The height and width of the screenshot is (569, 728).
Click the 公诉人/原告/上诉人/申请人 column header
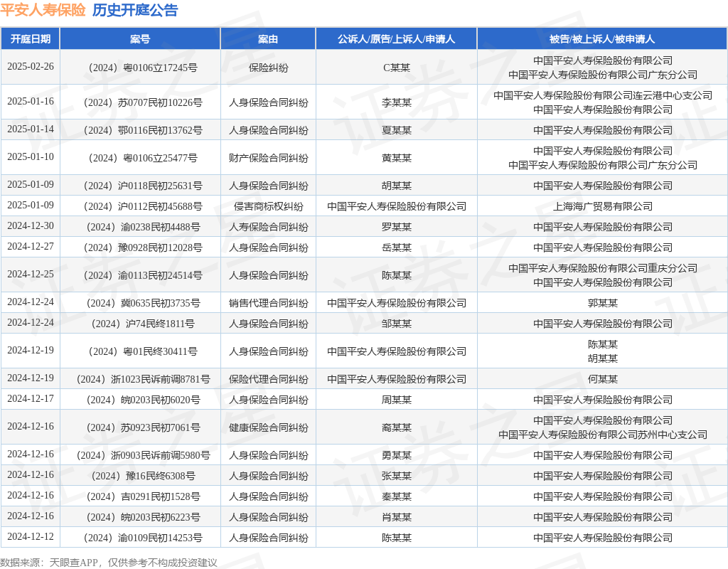click(x=396, y=39)
